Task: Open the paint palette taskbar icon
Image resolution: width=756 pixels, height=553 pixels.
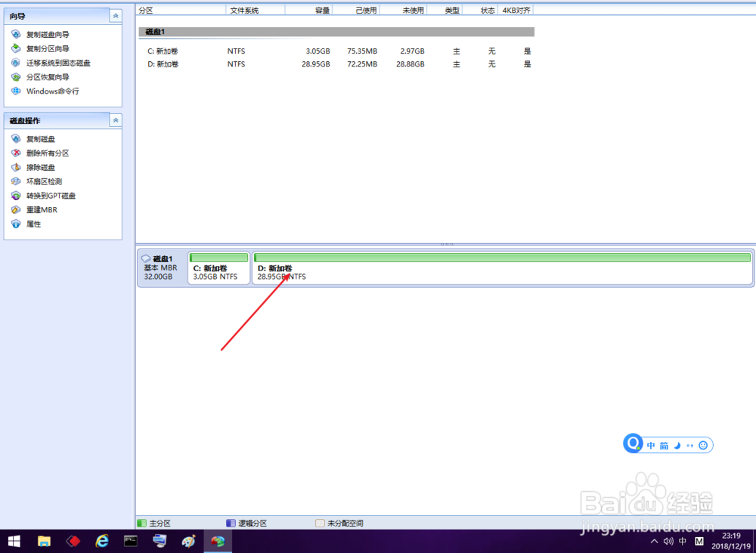Action: tap(188, 542)
